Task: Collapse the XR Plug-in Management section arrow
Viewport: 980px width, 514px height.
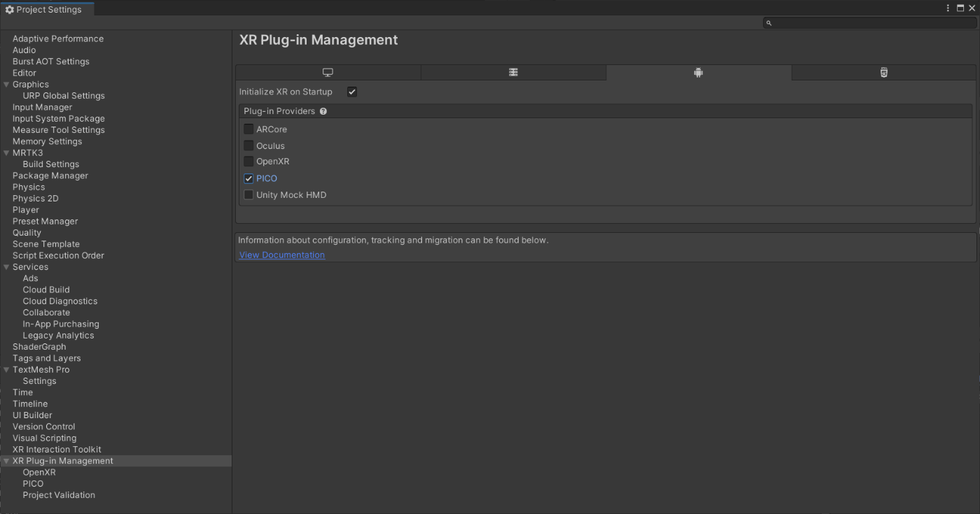Action: (x=7, y=461)
